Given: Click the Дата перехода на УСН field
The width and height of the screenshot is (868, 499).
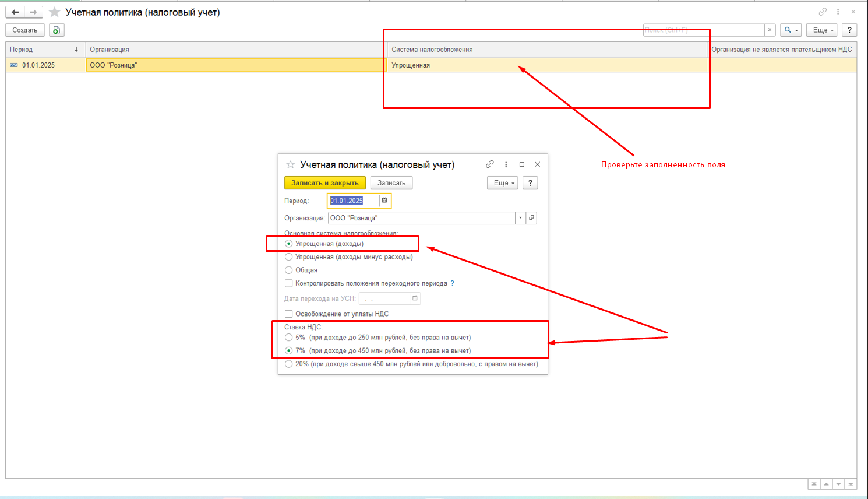Looking at the screenshot, I should (384, 298).
